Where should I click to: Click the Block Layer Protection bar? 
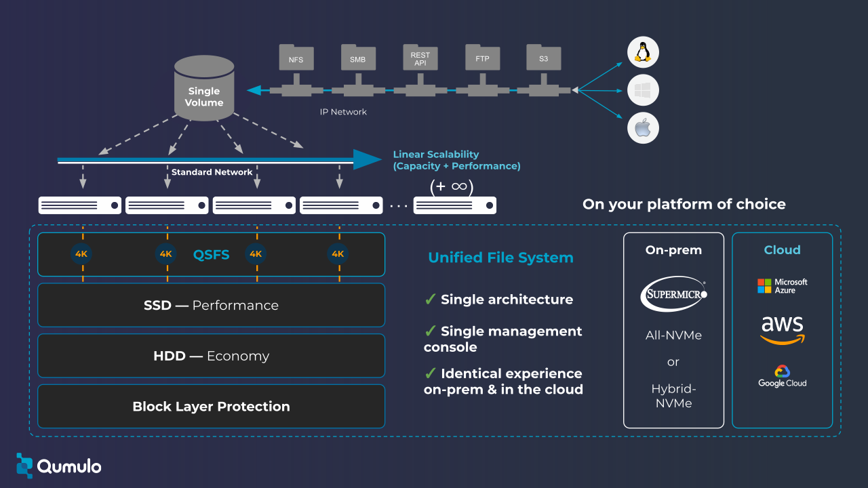(211, 406)
